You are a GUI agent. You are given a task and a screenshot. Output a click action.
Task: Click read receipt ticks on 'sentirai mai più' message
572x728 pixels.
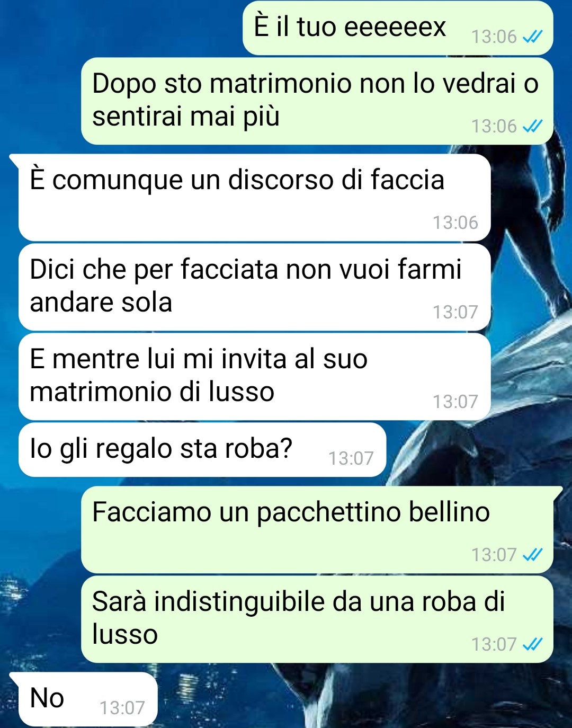[x=532, y=126]
